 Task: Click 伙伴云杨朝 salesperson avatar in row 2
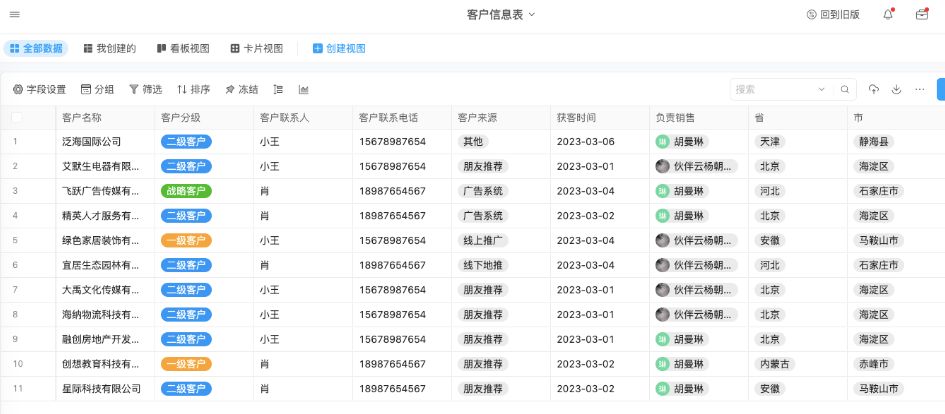pyautogui.click(x=662, y=166)
